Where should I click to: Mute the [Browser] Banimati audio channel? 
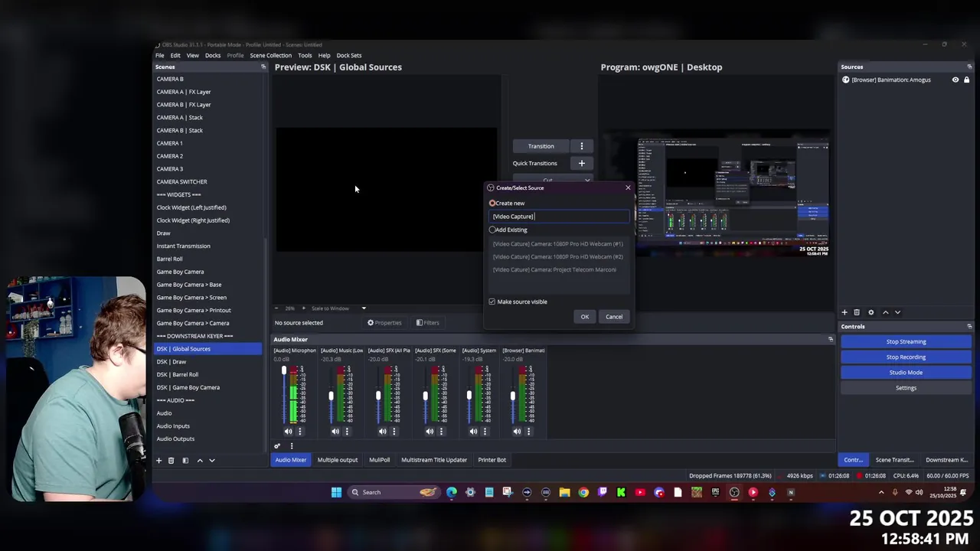(x=517, y=432)
